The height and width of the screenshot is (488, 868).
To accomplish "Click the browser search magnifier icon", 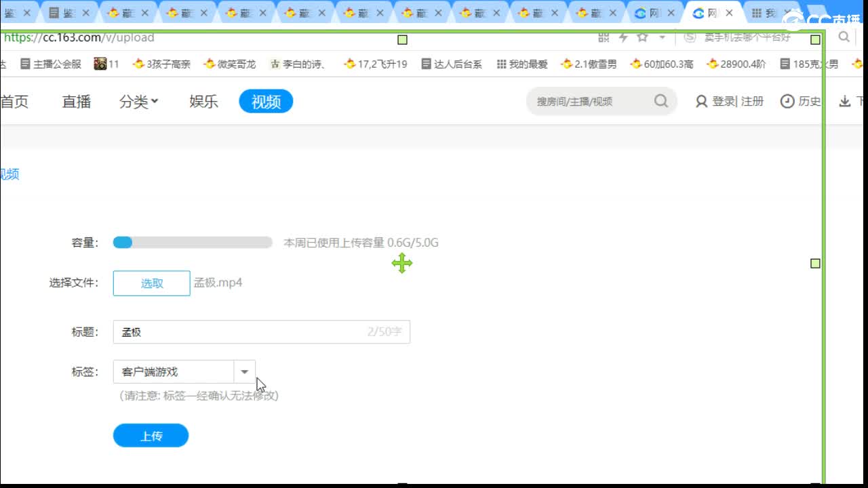I will click(844, 37).
